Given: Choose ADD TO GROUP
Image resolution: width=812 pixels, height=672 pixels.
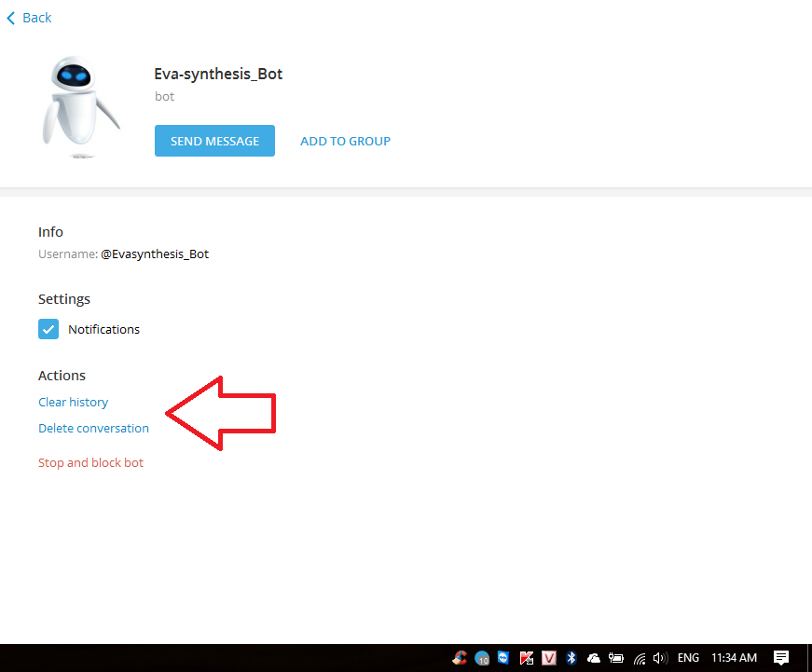Looking at the screenshot, I should click(346, 141).
